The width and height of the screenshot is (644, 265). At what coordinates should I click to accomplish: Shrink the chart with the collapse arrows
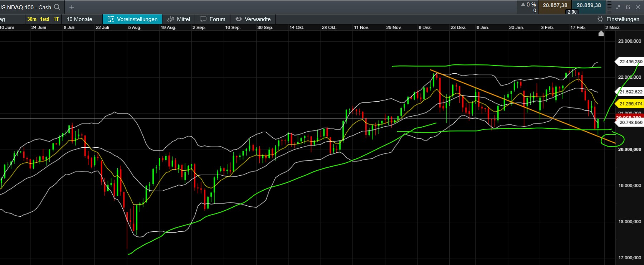coord(618,7)
